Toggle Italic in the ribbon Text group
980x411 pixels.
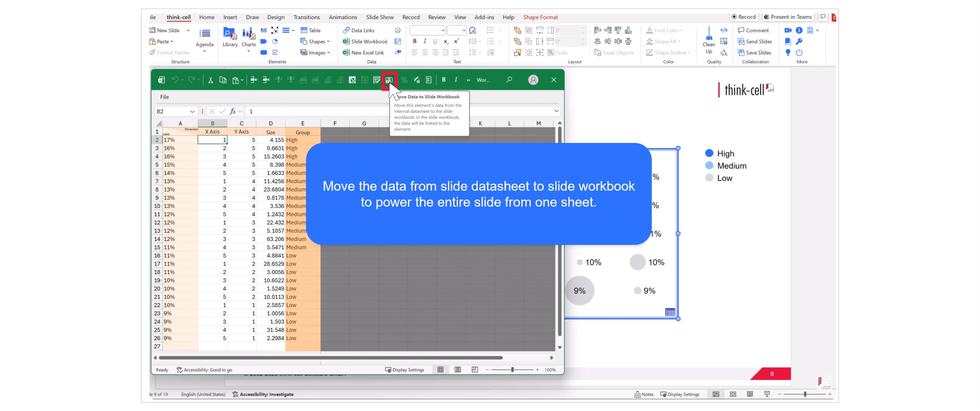pyautogui.click(x=425, y=41)
